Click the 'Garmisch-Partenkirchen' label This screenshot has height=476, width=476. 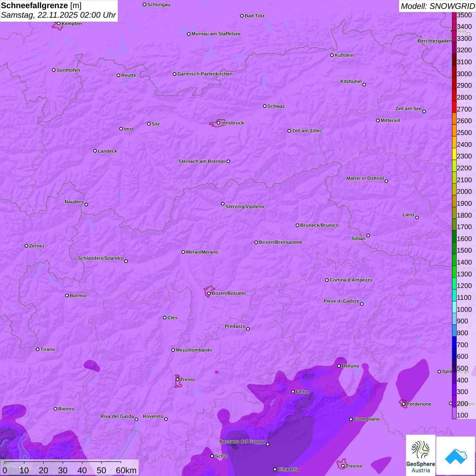pos(205,74)
